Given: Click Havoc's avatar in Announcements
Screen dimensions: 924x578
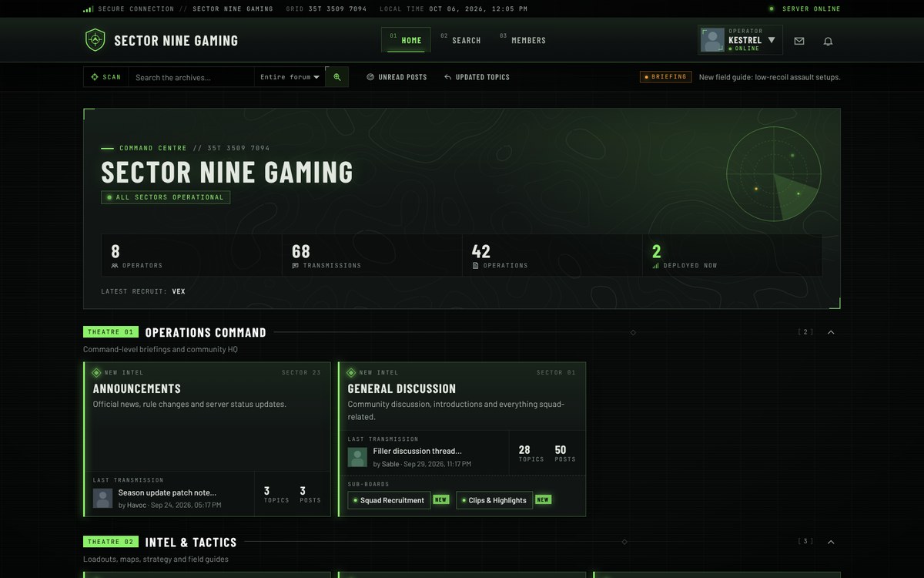Looking at the screenshot, I should tap(102, 498).
